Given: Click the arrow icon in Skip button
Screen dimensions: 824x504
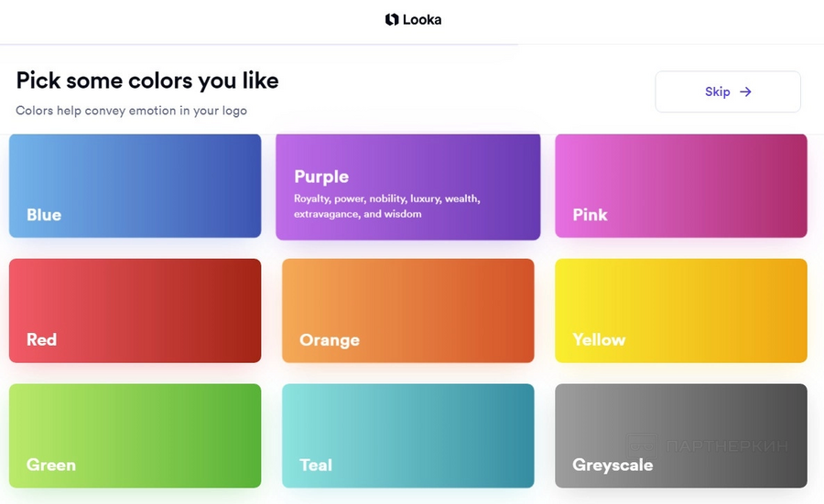Looking at the screenshot, I should (x=745, y=91).
